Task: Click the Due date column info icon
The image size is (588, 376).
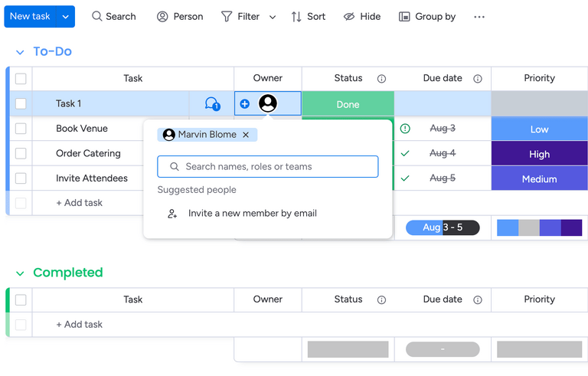Action: click(478, 79)
